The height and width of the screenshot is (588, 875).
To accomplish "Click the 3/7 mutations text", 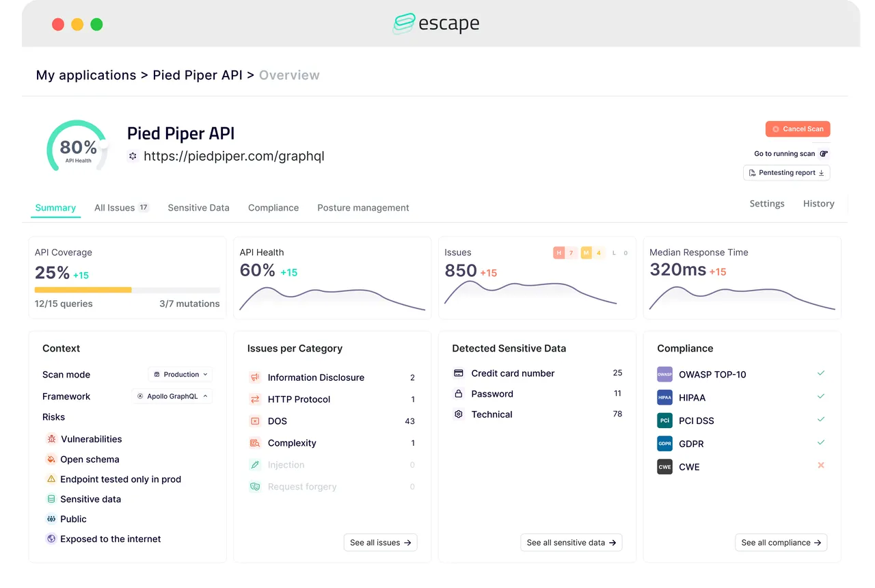I will [189, 304].
